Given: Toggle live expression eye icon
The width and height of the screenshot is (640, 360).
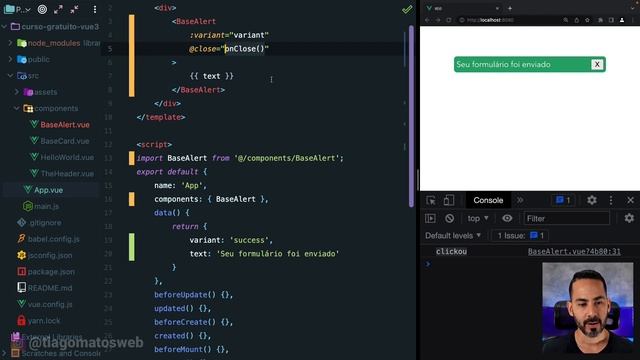Looking at the screenshot, I should [x=507, y=218].
